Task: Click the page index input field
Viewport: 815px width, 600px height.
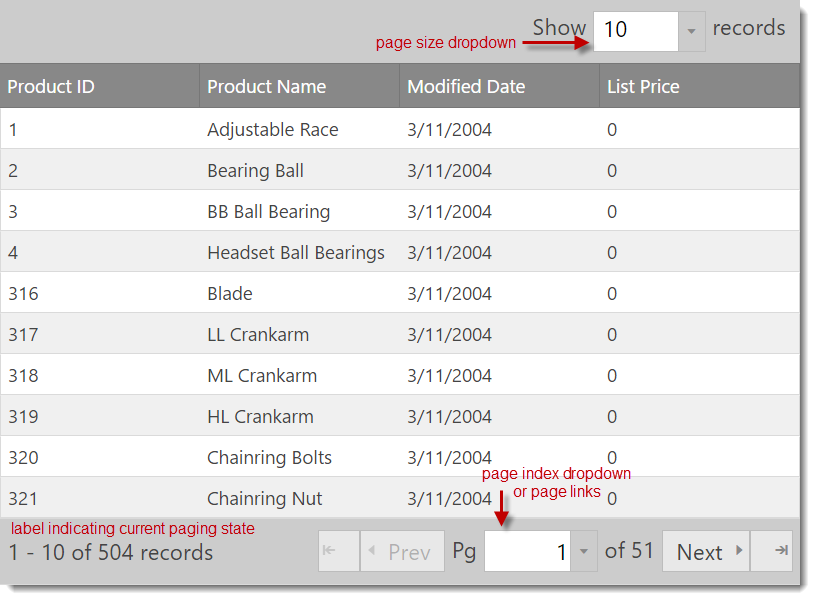Action: tap(527, 552)
